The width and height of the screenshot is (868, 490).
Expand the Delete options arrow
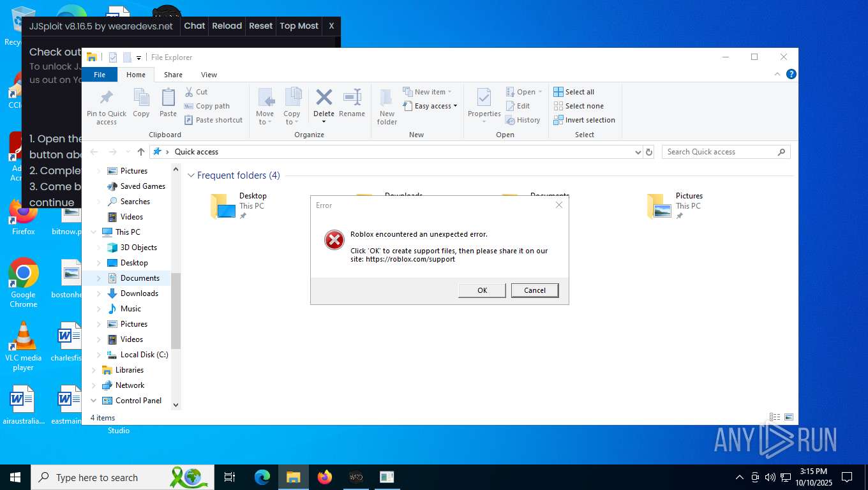point(324,122)
